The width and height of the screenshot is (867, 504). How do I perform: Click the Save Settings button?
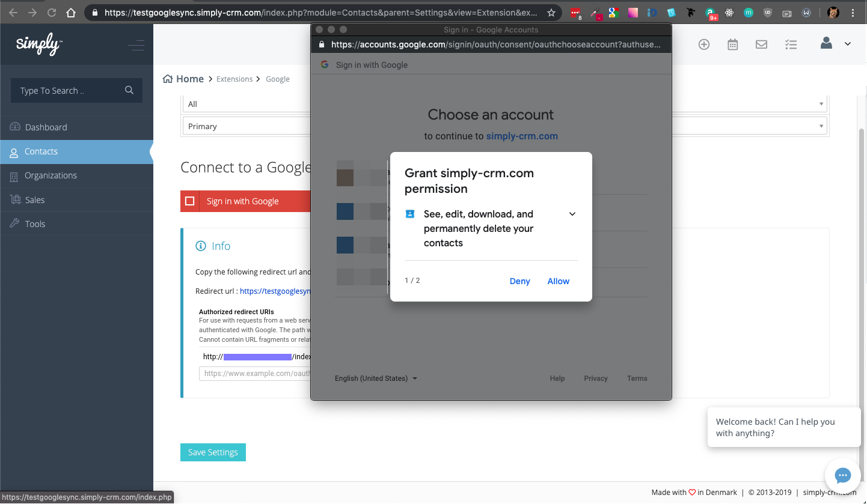(213, 452)
